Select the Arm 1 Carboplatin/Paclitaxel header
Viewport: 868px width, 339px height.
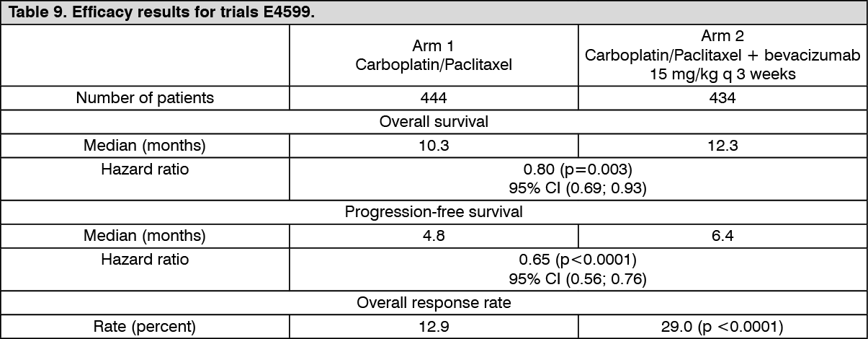click(x=434, y=56)
